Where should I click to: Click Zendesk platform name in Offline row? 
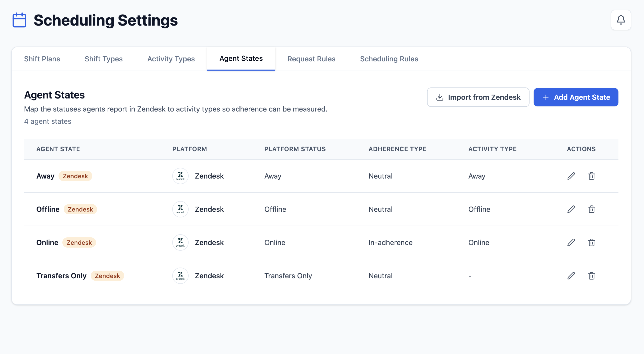click(209, 209)
